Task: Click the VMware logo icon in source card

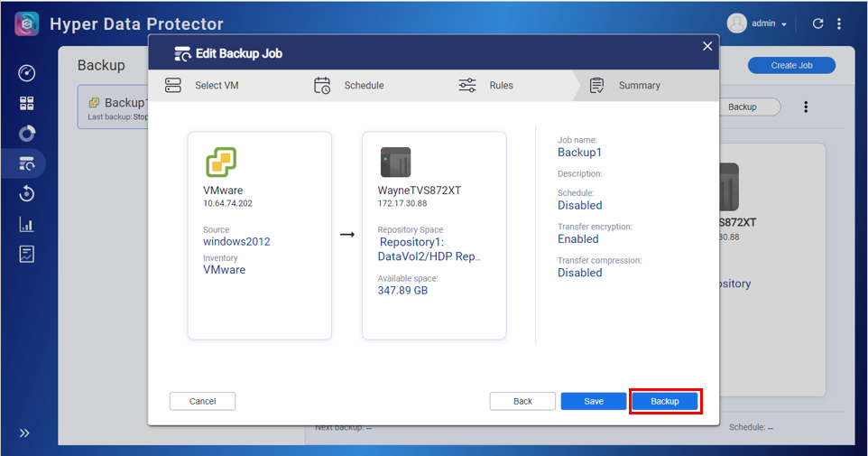Action: 221,162
